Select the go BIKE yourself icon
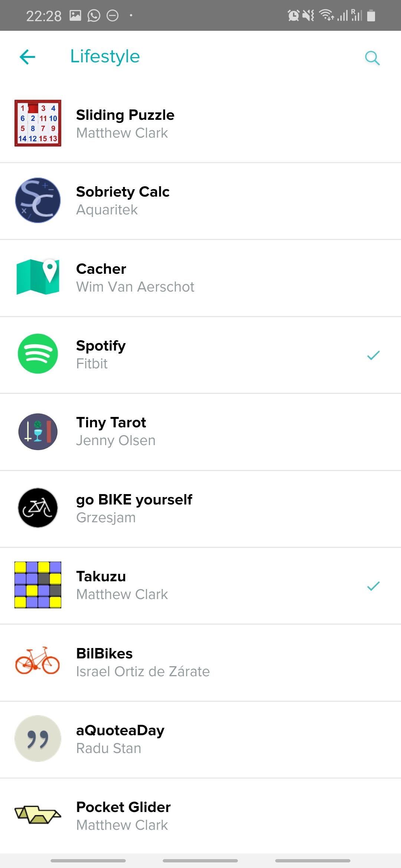The image size is (401, 868). (x=38, y=508)
